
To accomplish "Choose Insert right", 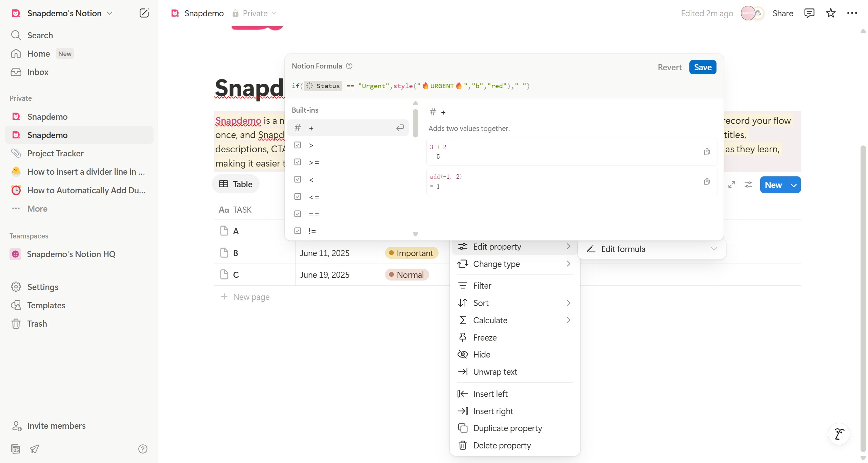I will [514, 411].
